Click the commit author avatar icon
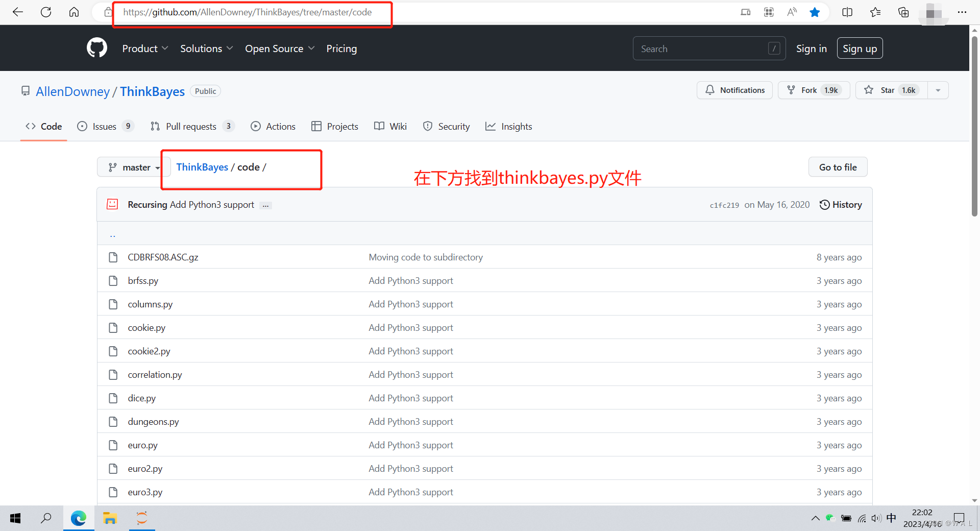 [112, 204]
